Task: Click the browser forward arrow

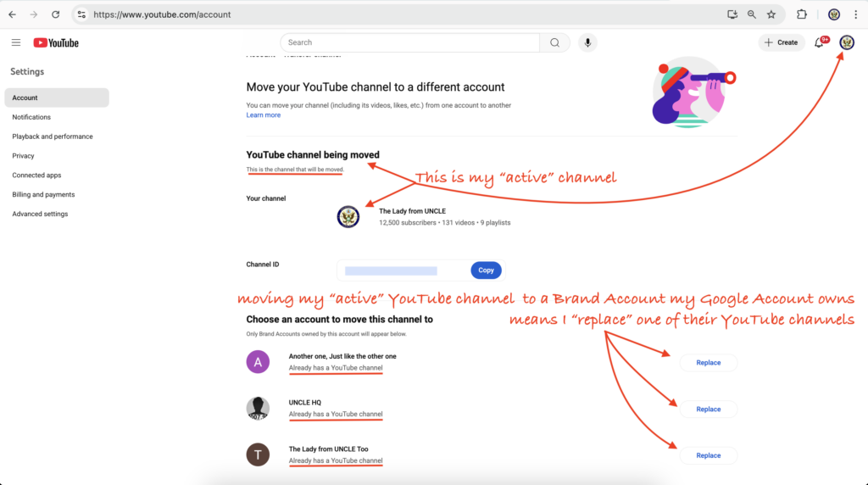Action: (34, 14)
